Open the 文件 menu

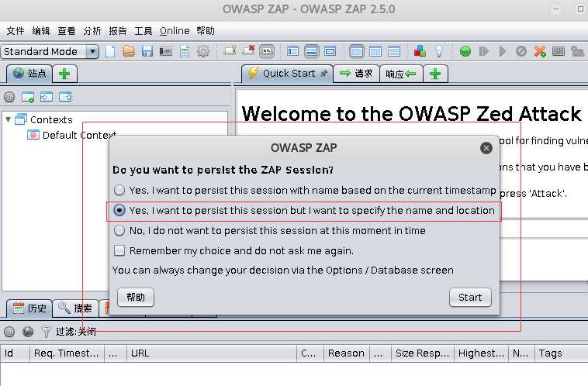pos(16,31)
